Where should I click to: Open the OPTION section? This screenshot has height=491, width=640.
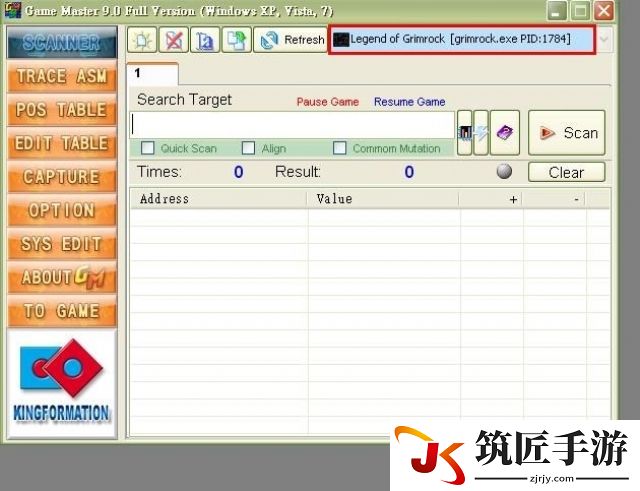click(62, 210)
